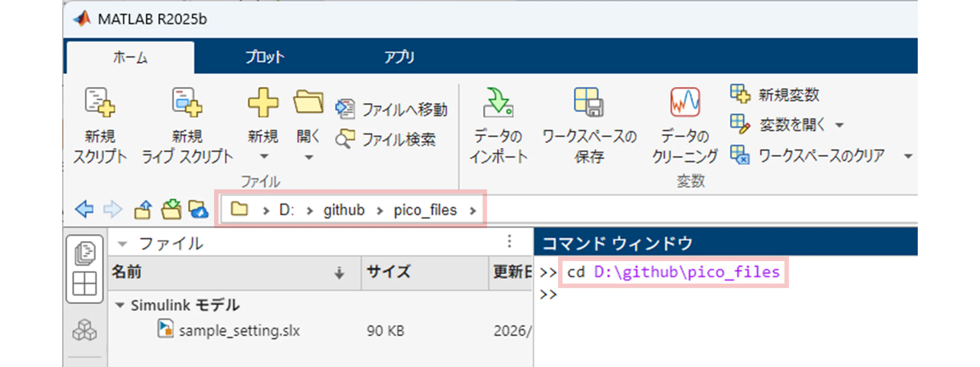Go up one folder level icon
The image size is (980, 367).
pos(143,210)
